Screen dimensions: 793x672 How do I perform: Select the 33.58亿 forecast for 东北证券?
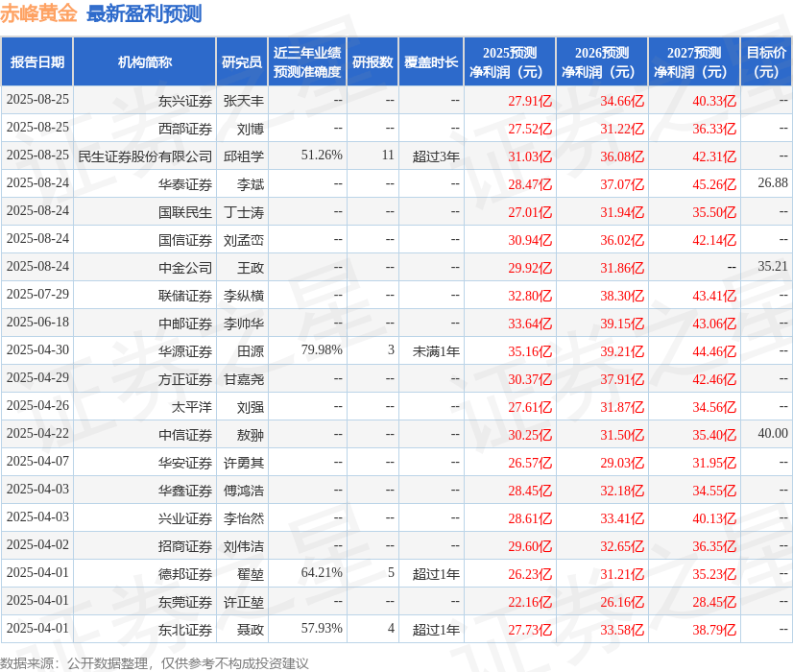[x=618, y=630]
